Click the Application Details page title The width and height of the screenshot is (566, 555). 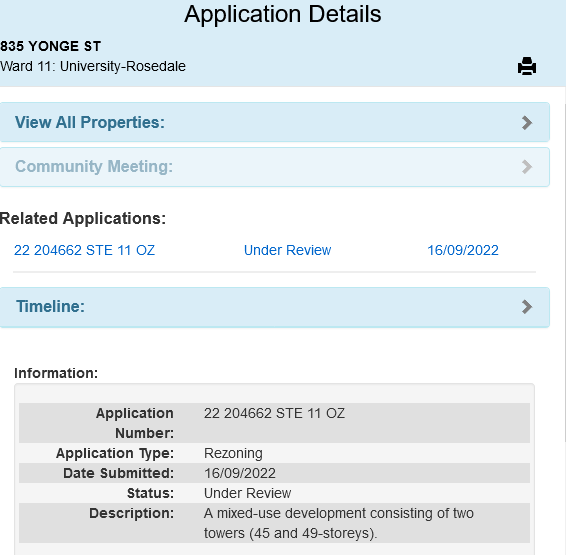tap(283, 14)
